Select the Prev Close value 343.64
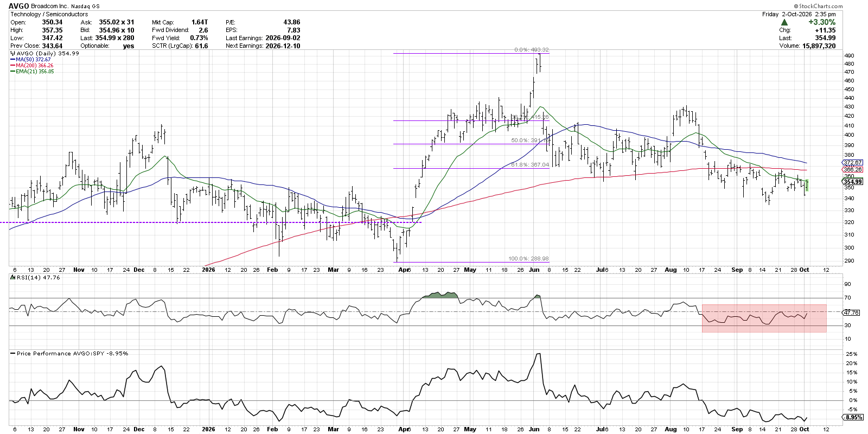Screen dimensions: 868x434 pos(53,46)
